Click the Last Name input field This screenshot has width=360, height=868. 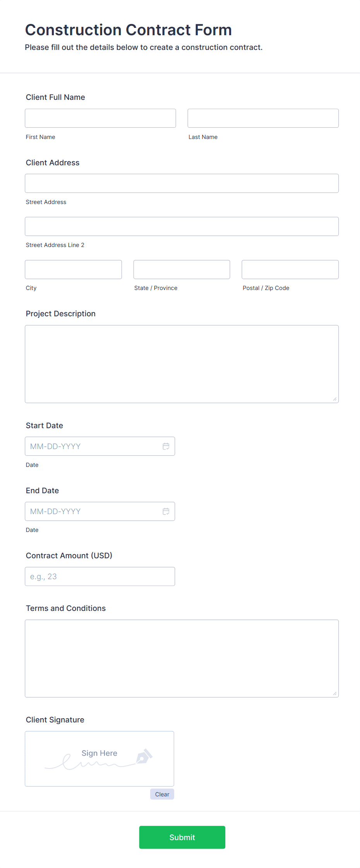click(262, 118)
